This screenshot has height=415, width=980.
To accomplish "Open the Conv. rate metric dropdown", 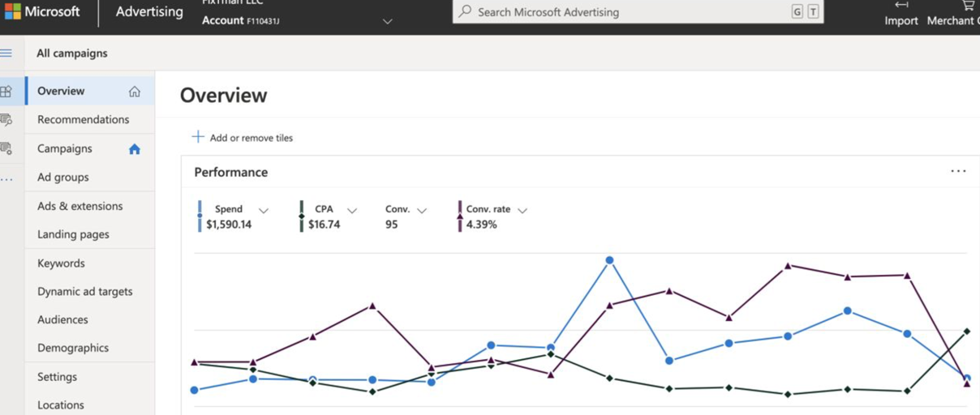I will tap(522, 211).
